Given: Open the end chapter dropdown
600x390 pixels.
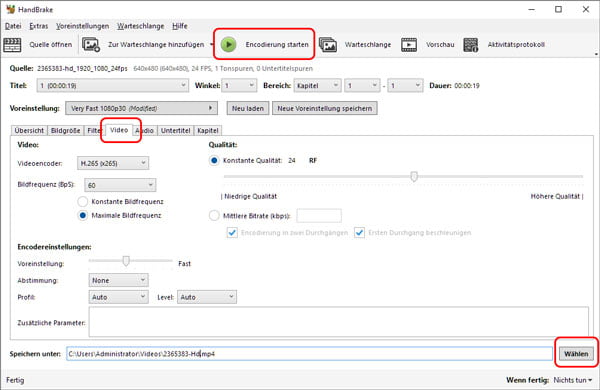Looking at the screenshot, I should (405, 85).
